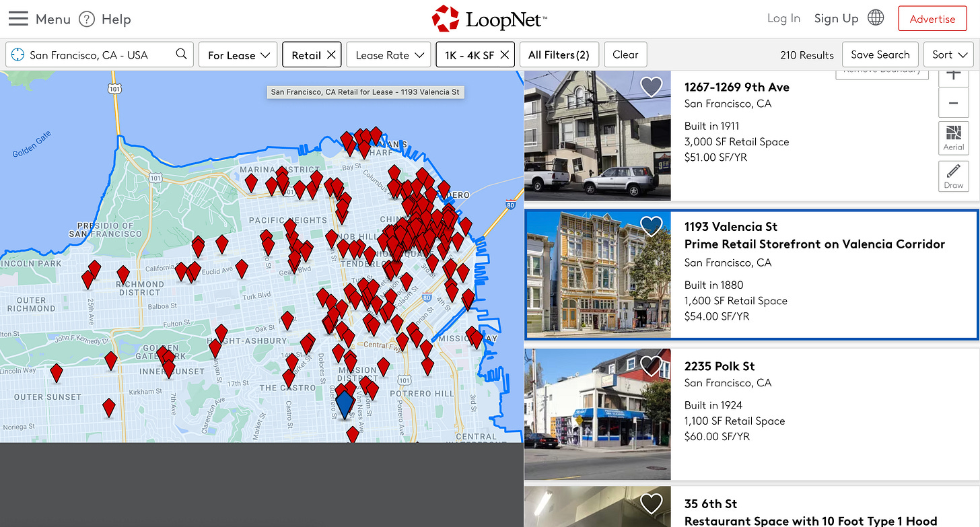Click Built in 1924 text
Viewport: 980px width, 527px height.
pyautogui.click(x=713, y=405)
